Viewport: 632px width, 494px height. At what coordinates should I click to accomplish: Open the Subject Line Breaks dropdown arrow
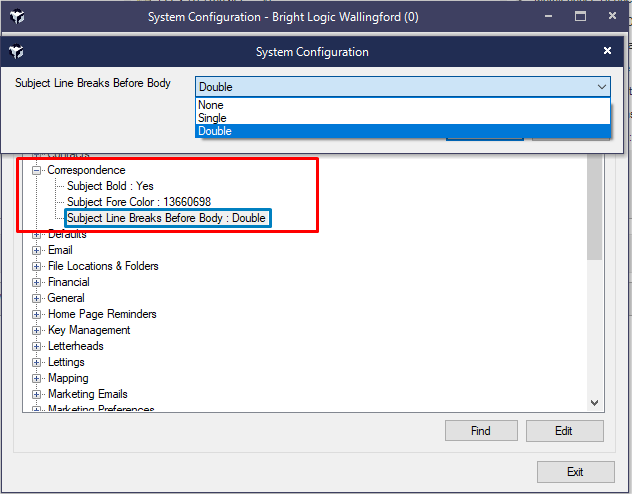(x=600, y=87)
